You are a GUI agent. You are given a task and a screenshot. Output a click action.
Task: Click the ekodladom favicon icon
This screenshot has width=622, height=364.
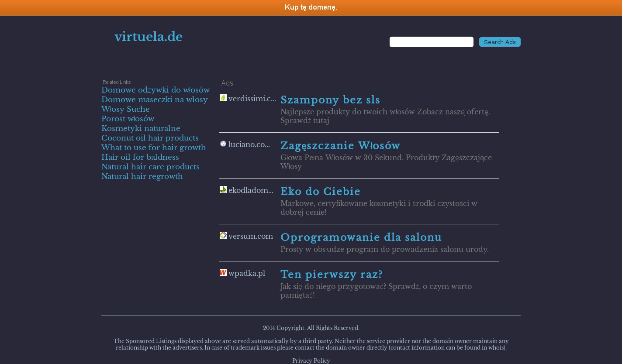click(223, 189)
